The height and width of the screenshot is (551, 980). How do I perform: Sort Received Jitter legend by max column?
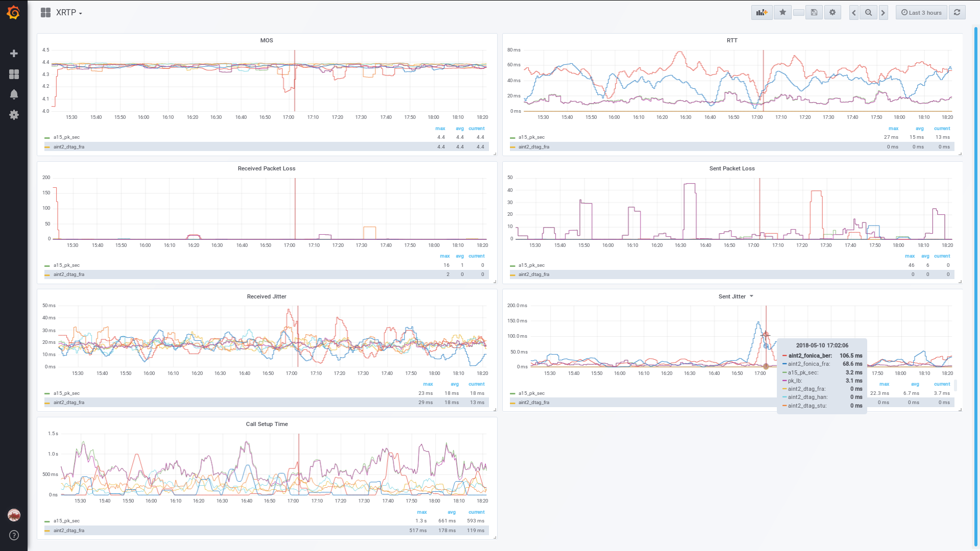tap(428, 384)
